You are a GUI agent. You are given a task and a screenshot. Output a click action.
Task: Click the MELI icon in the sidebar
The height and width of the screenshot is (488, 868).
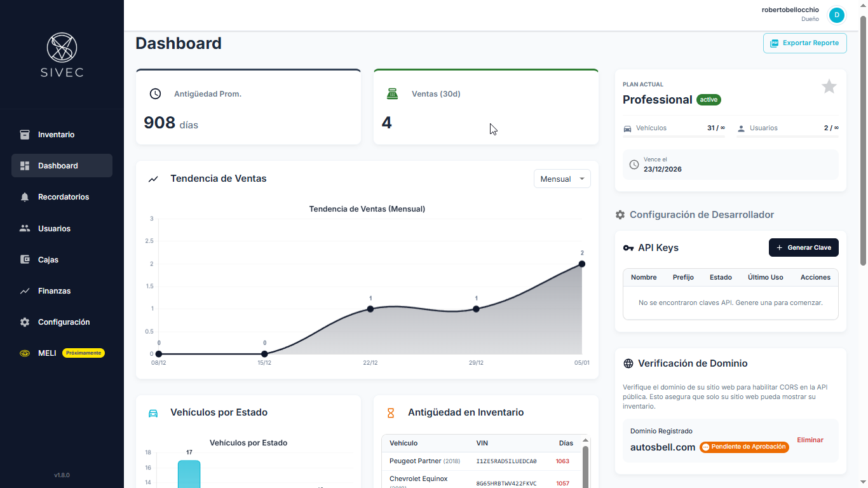coord(24,353)
